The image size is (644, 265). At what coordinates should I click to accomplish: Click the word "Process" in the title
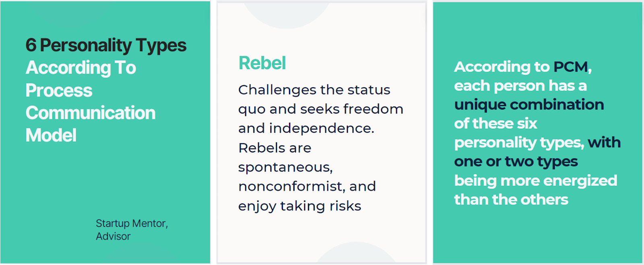point(59,90)
